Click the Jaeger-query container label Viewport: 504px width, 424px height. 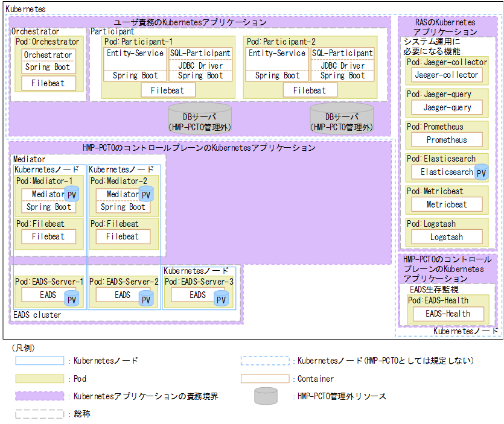pyautogui.click(x=446, y=107)
